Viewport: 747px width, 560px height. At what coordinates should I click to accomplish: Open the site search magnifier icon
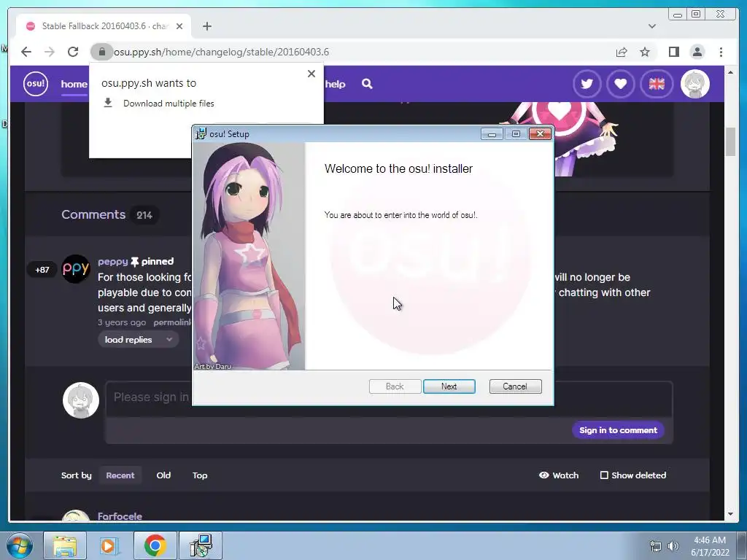(x=367, y=84)
